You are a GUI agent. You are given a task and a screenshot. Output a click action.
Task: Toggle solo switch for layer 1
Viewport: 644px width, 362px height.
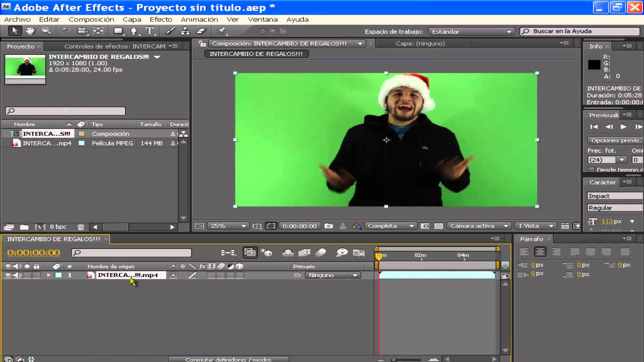click(27, 276)
